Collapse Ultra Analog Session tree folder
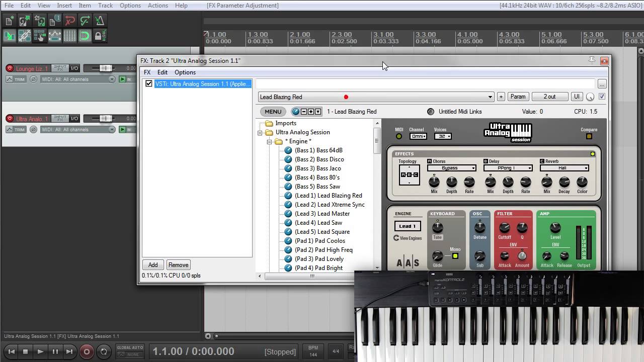The height and width of the screenshot is (362, 644). pyautogui.click(x=260, y=133)
